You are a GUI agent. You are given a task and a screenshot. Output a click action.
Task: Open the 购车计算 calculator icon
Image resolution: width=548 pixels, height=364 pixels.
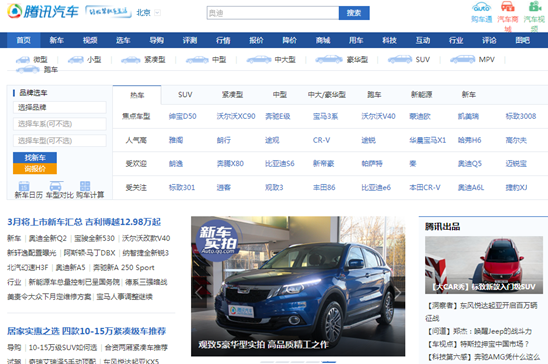coord(85,186)
